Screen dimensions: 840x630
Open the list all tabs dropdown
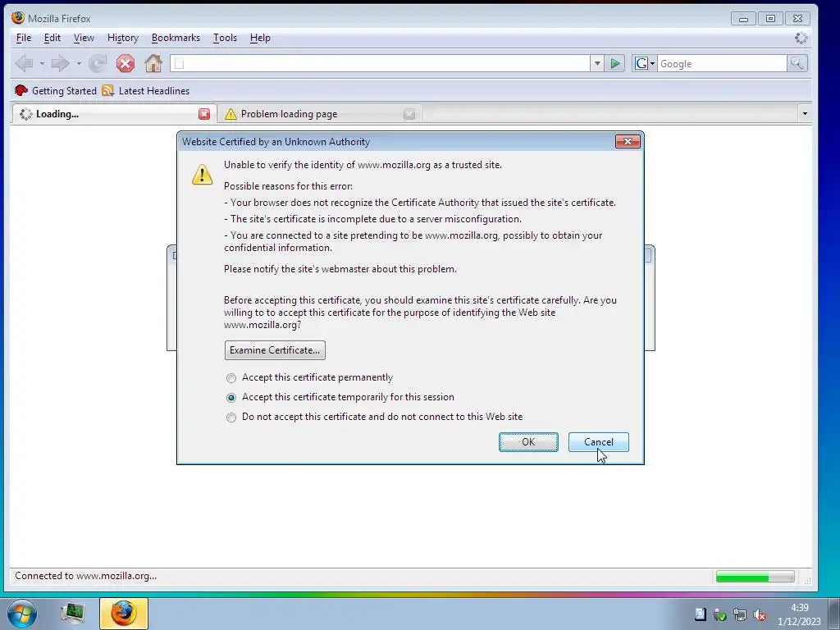805,113
